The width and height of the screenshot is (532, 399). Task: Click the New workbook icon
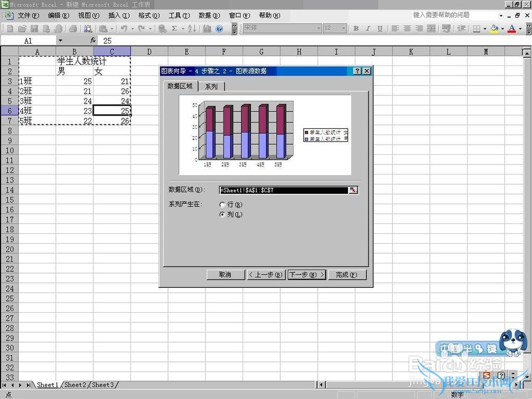[10, 29]
